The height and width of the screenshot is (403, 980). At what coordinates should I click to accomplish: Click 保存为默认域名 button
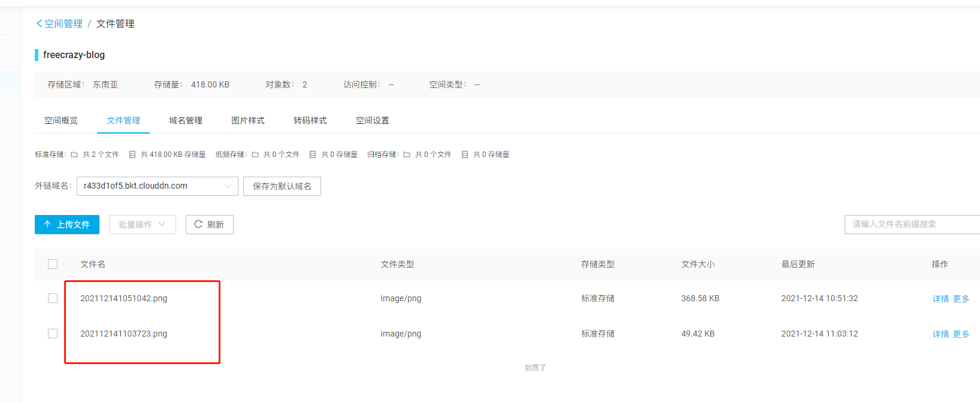pos(282,186)
